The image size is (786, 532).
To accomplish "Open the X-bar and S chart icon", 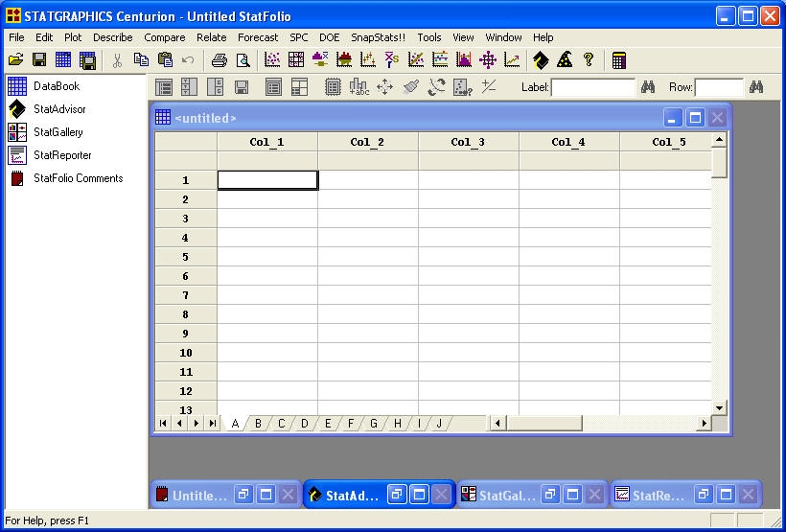I will point(392,60).
